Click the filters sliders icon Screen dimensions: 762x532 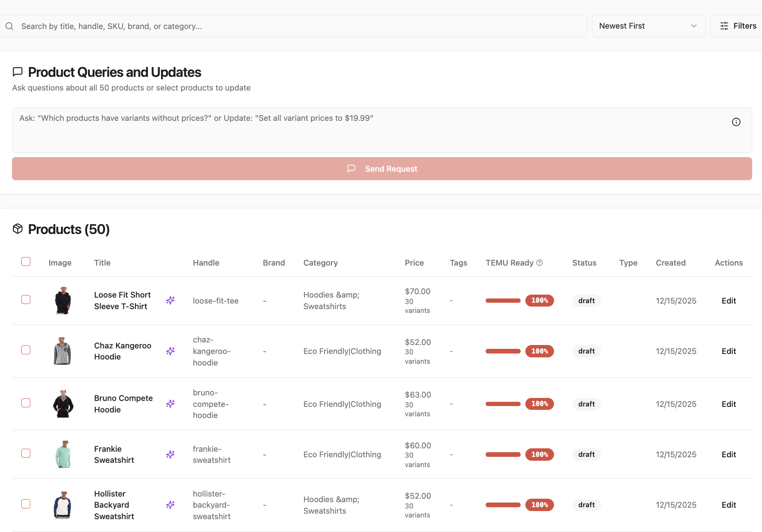(x=724, y=26)
